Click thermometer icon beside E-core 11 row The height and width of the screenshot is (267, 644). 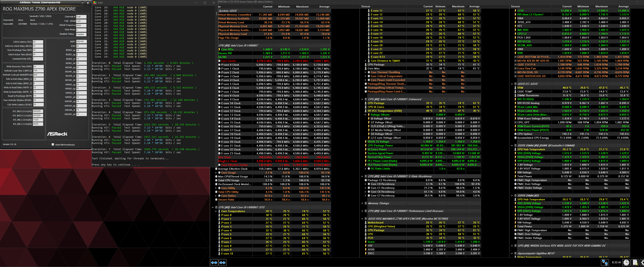point(369,11)
